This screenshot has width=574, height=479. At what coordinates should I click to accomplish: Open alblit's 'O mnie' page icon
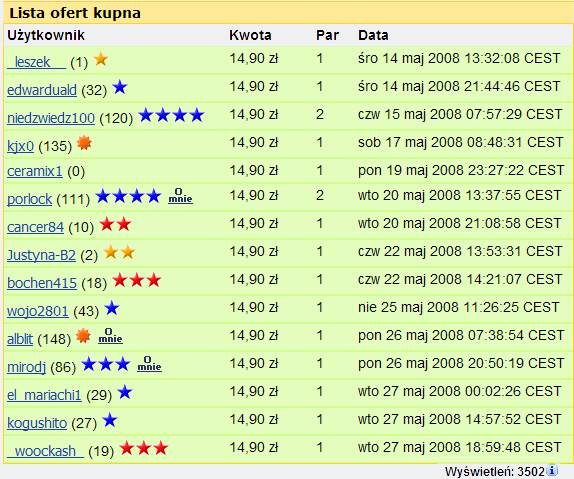point(110,336)
